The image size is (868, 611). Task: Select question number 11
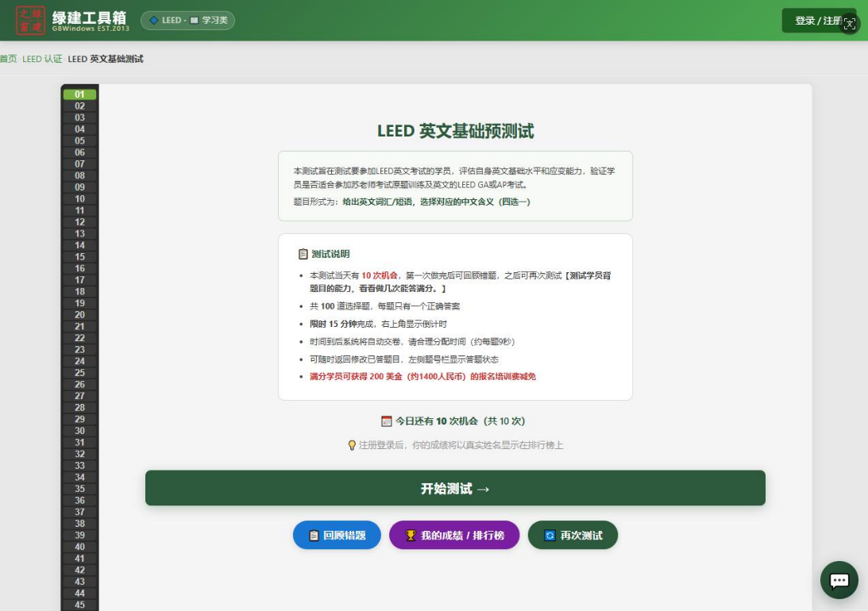point(79,210)
